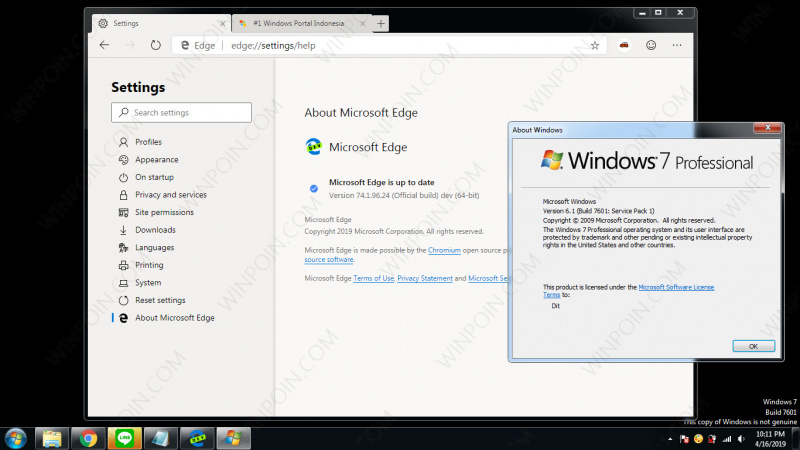
Task: Open Windows Explorer from taskbar
Action: pyautogui.click(x=52, y=438)
